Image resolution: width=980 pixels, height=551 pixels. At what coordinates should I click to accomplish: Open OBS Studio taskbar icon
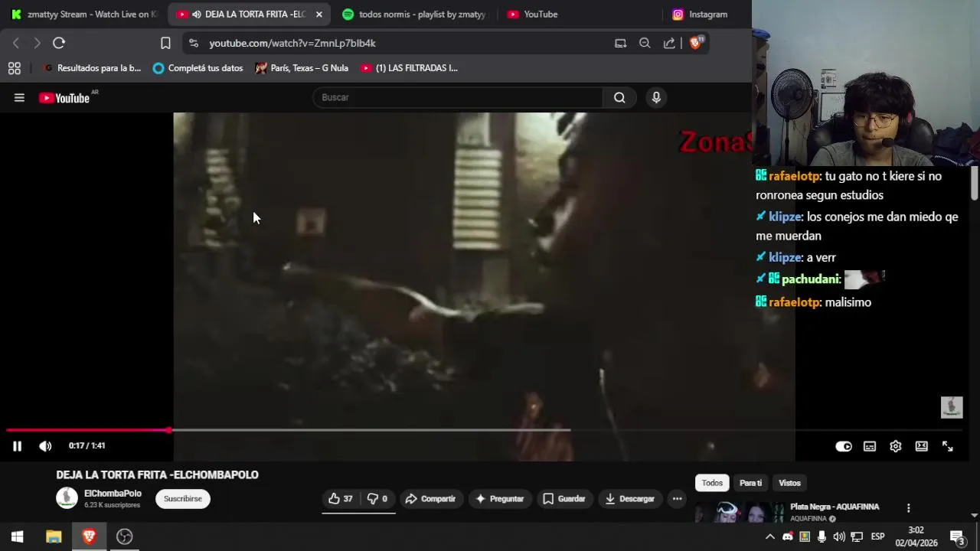124,536
